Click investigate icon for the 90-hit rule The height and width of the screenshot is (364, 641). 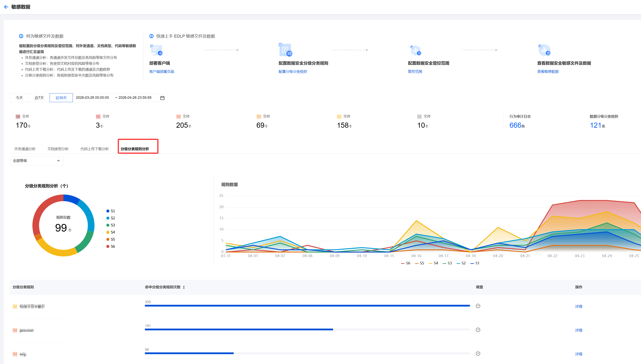coord(478,354)
